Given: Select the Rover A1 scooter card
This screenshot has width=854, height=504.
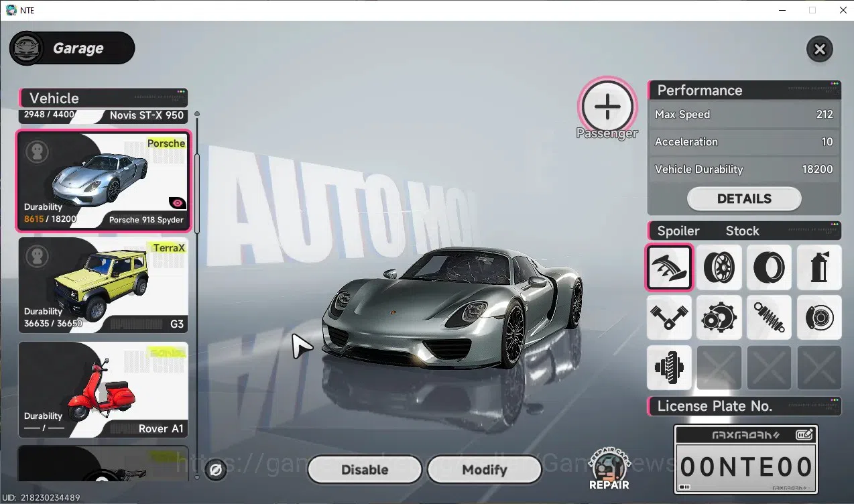Looking at the screenshot, I should pos(103,390).
